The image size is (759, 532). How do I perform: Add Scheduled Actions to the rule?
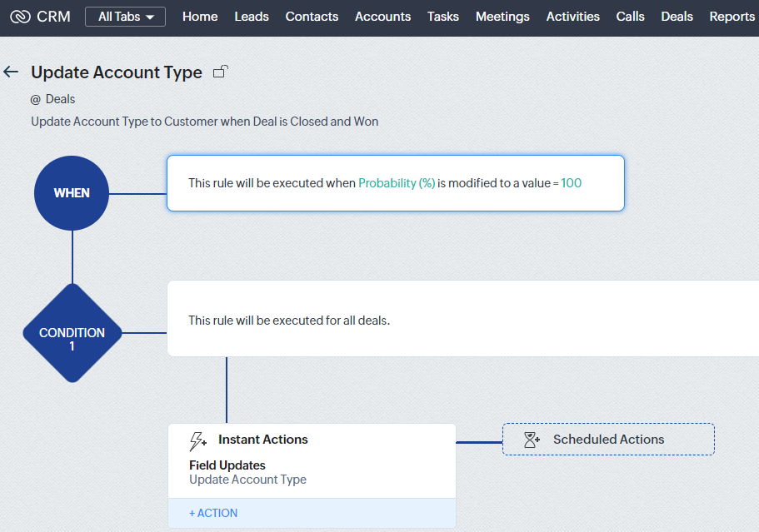pyautogui.click(x=608, y=439)
